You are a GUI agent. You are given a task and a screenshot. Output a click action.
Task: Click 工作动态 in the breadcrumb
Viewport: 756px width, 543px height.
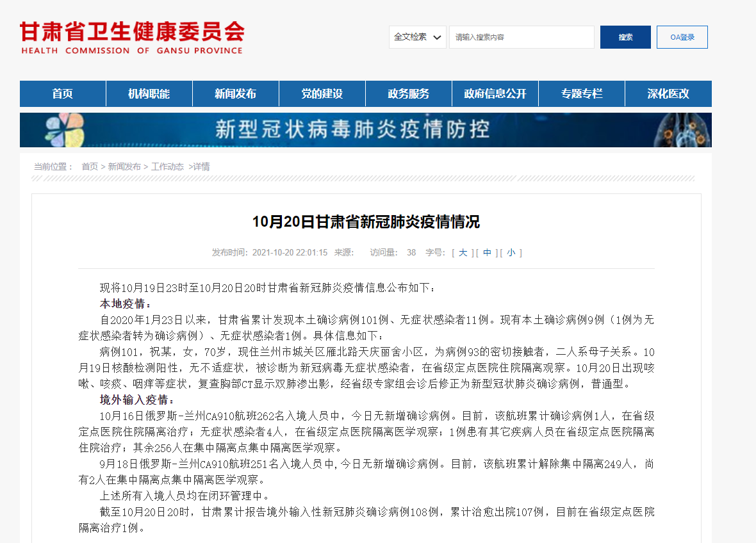point(167,166)
